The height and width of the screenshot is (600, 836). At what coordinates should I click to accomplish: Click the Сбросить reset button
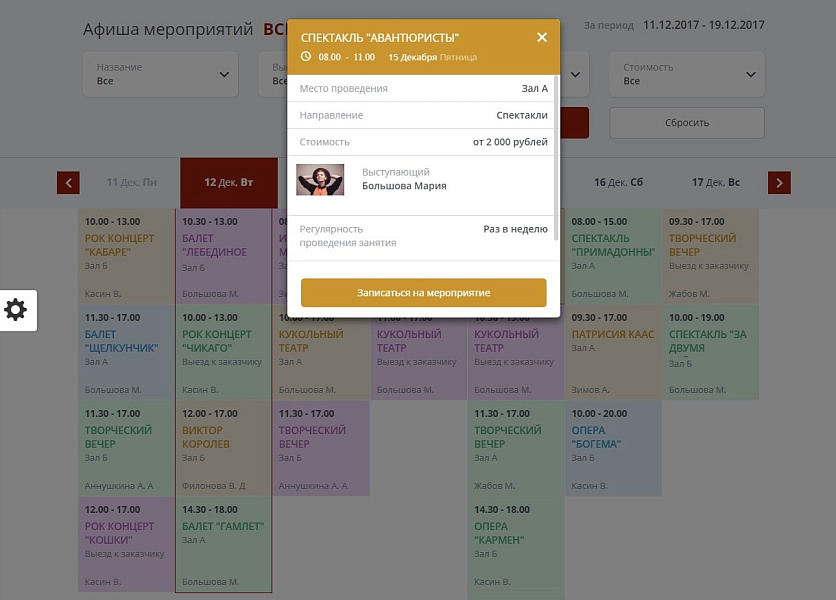click(686, 123)
